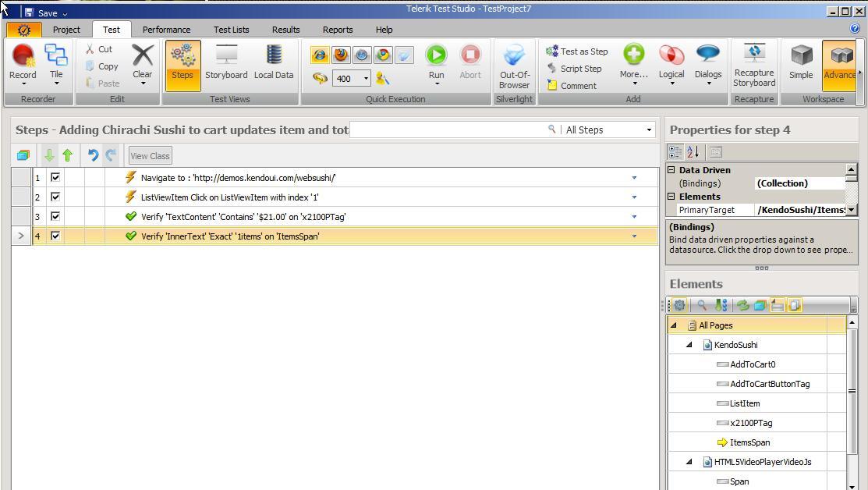Start recording with the Record button
The width and height of the screenshot is (868, 490).
23,64
